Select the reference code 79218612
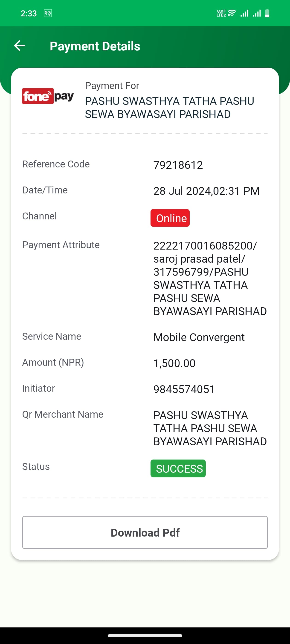This screenshot has width=290, height=644. tap(178, 165)
